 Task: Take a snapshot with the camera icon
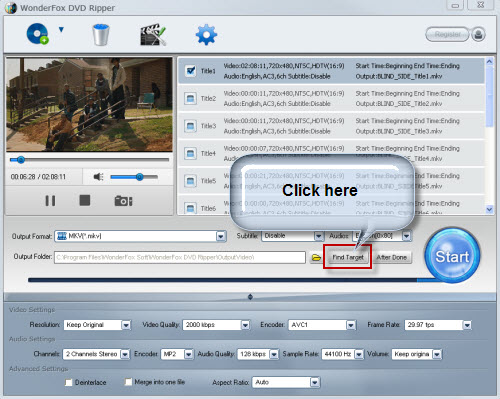(x=123, y=201)
